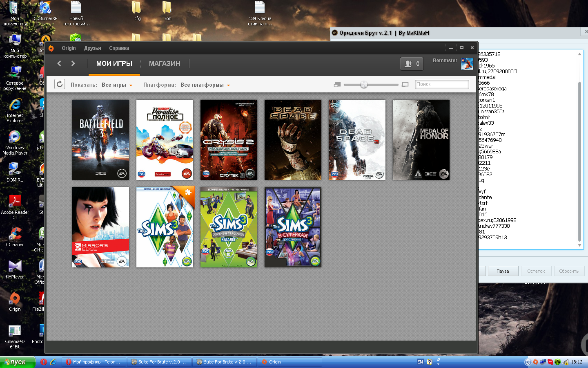
Task: Go forward with the right arrow
Action: [73, 63]
